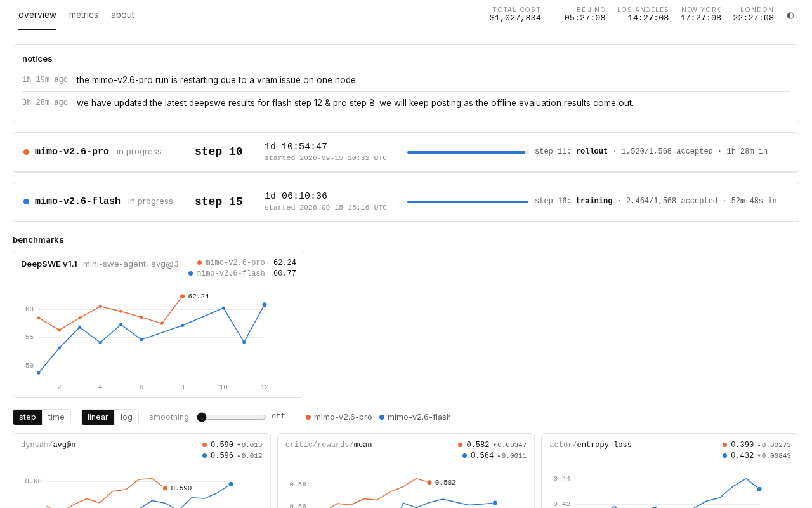
Task: Click the 'step 15' label of mimo-v2.6-flash
Action: click(x=219, y=201)
